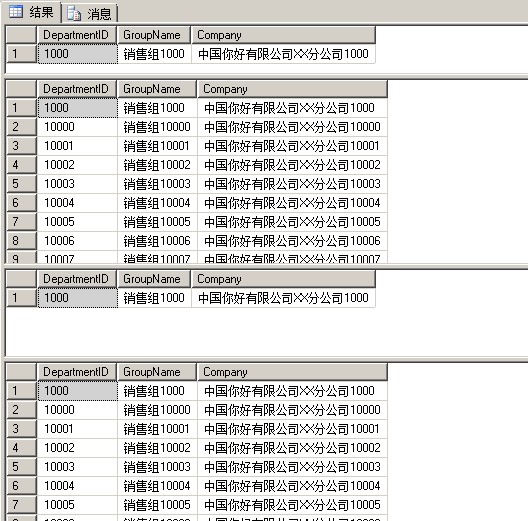
Task: Select cell 10002 in the second result grid
Action: coord(77,165)
